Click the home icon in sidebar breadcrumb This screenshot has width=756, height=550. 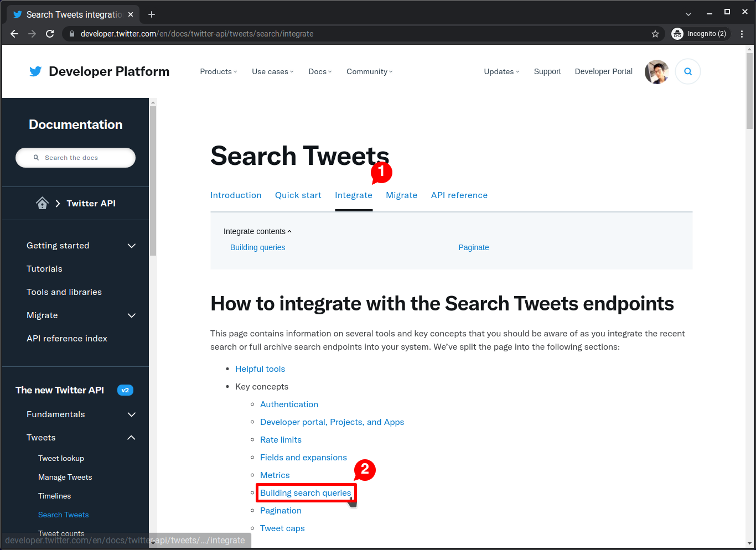[x=42, y=203]
